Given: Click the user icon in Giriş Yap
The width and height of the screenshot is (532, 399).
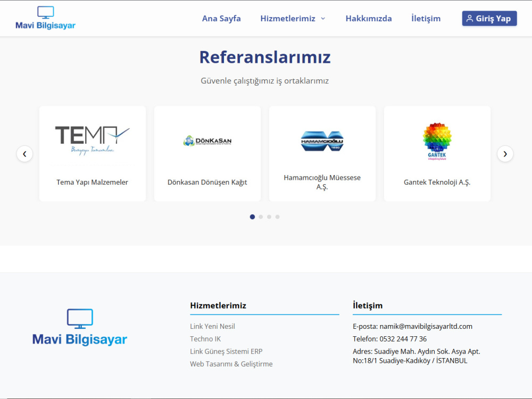Looking at the screenshot, I should 470,18.
